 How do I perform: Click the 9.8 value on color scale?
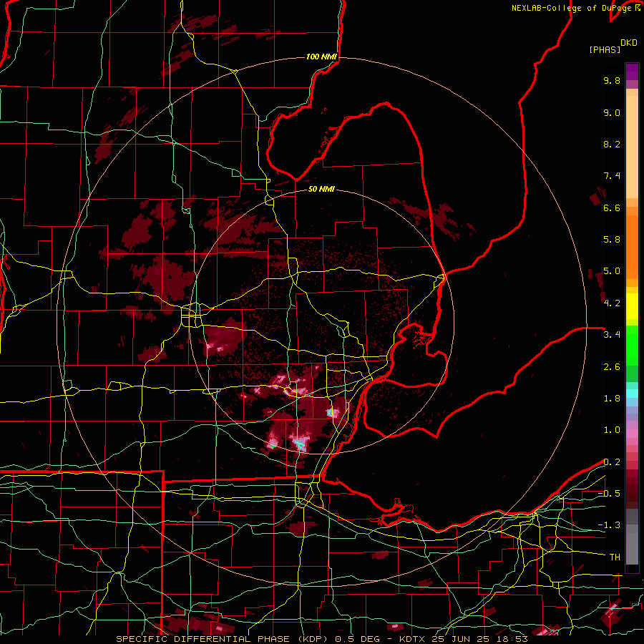click(612, 81)
